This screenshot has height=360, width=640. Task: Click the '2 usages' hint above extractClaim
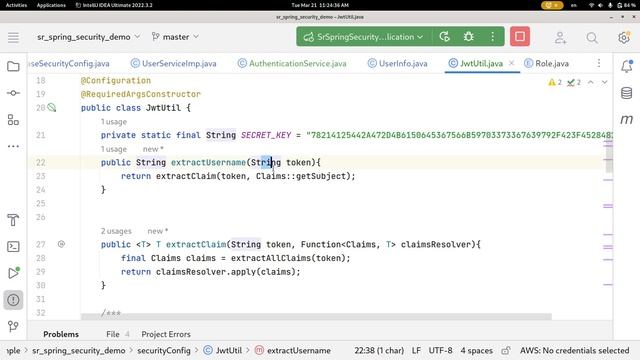116,231
